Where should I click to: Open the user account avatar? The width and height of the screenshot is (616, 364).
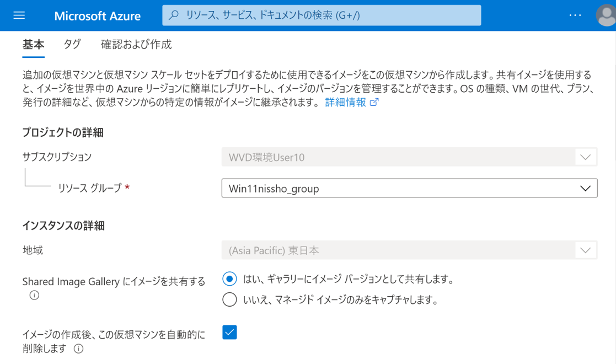click(x=606, y=15)
